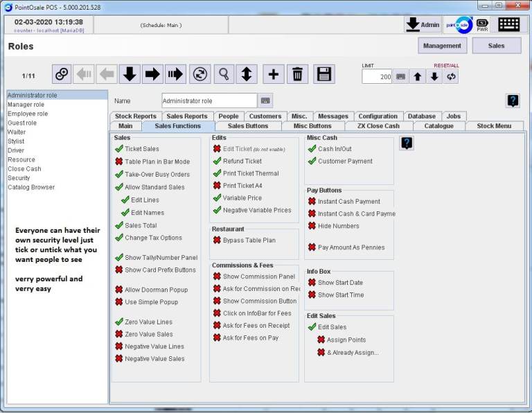
Task: Toggle Refund Ticket permission
Action: point(218,161)
